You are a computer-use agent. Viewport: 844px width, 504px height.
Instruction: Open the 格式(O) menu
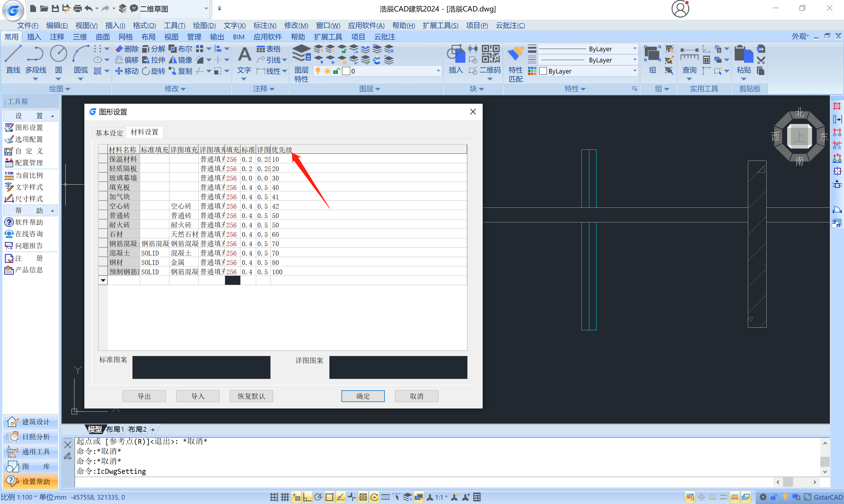click(144, 25)
